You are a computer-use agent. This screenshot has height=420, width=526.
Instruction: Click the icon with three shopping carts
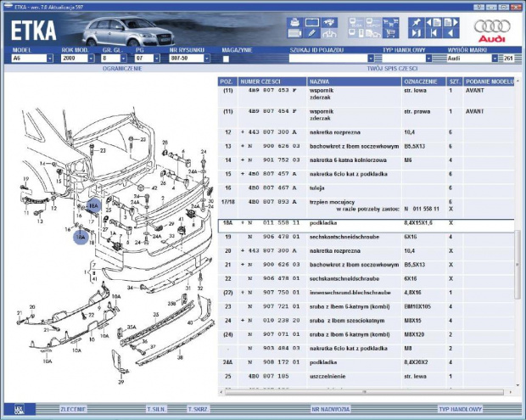[x=390, y=22]
